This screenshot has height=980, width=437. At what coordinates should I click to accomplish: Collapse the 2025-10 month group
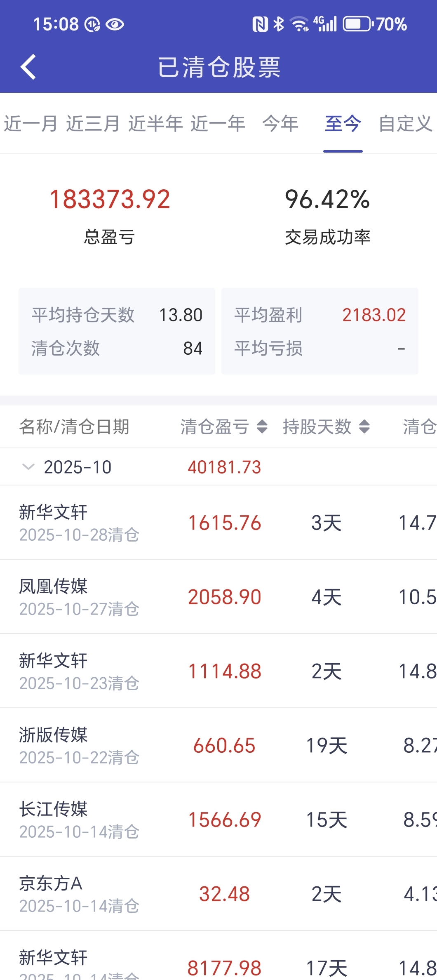(28, 467)
